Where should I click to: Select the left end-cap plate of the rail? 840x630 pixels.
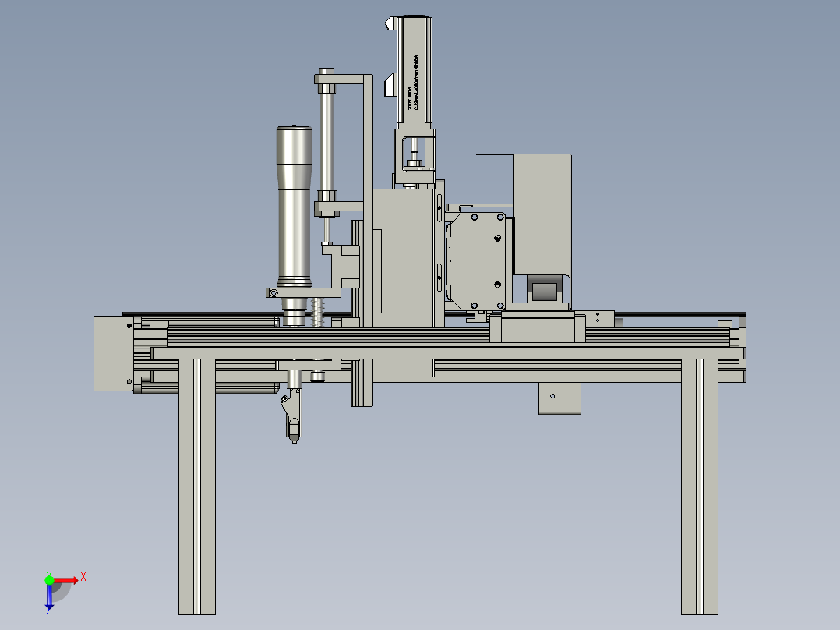click(114, 353)
